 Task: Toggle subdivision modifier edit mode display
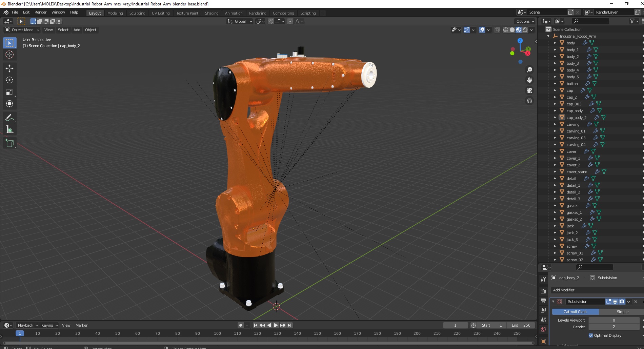(608, 302)
